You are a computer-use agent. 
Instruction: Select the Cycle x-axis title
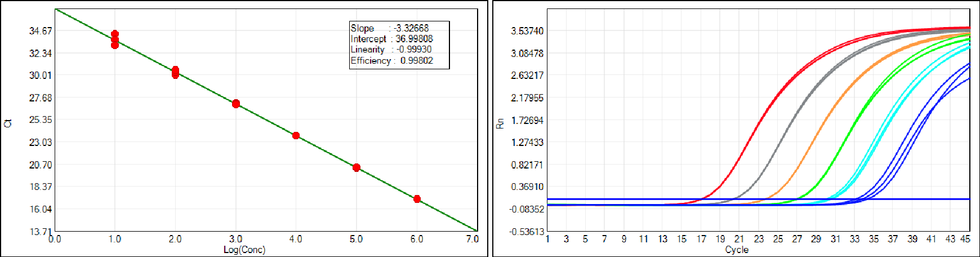pos(737,250)
